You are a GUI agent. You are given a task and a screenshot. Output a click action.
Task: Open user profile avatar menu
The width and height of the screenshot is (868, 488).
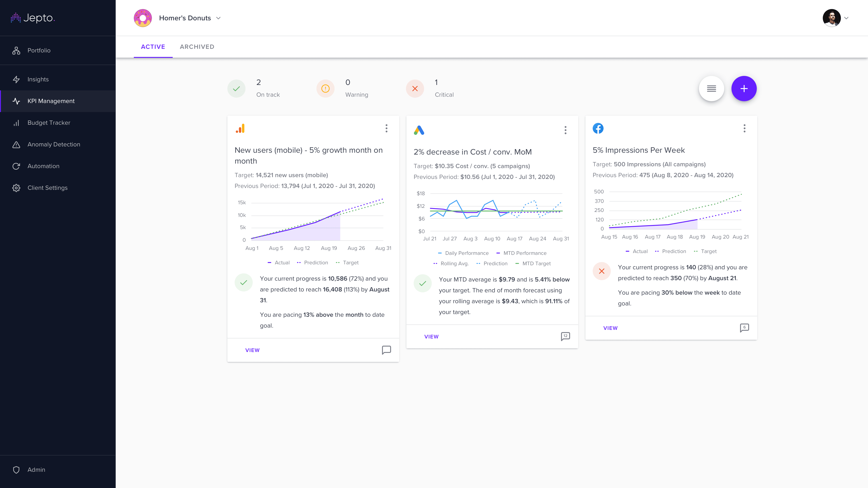(831, 18)
